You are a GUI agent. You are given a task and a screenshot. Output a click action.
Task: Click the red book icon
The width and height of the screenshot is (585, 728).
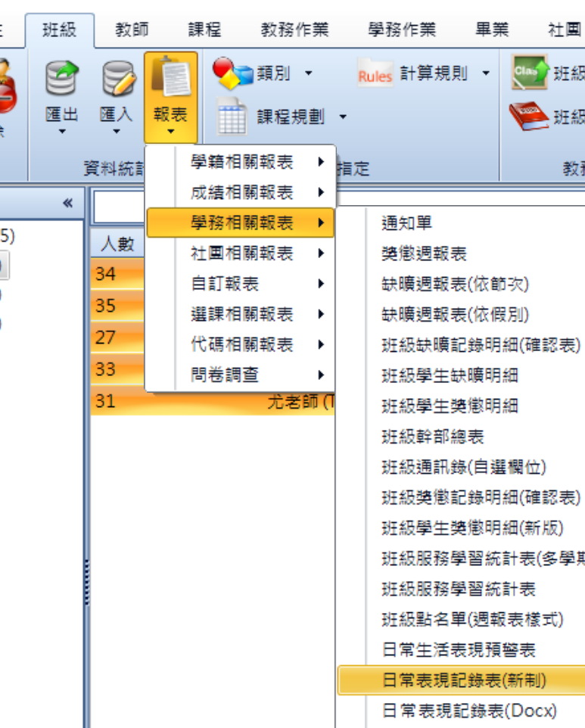click(x=529, y=116)
